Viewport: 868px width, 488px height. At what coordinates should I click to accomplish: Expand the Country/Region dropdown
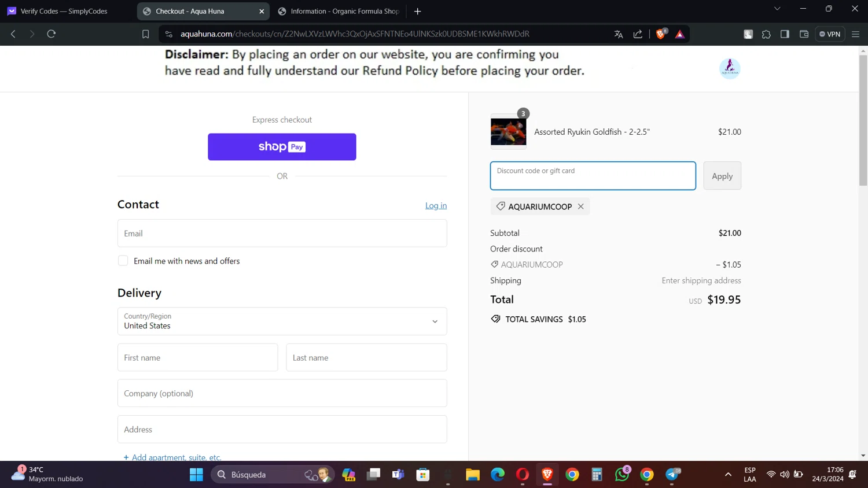pyautogui.click(x=282, y=321)
